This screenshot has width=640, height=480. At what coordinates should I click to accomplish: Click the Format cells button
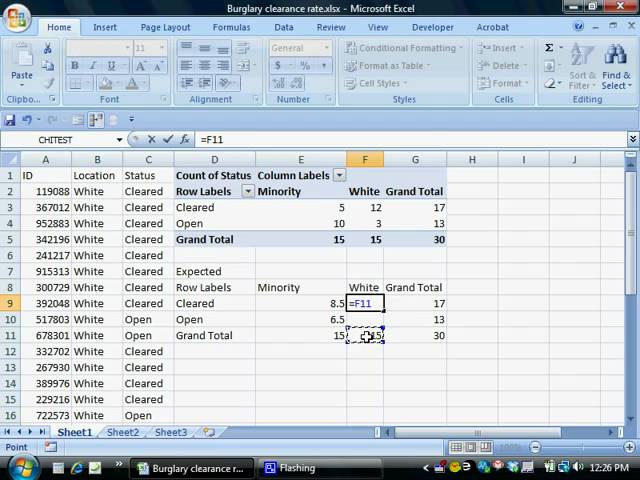(x=503, y=83)
